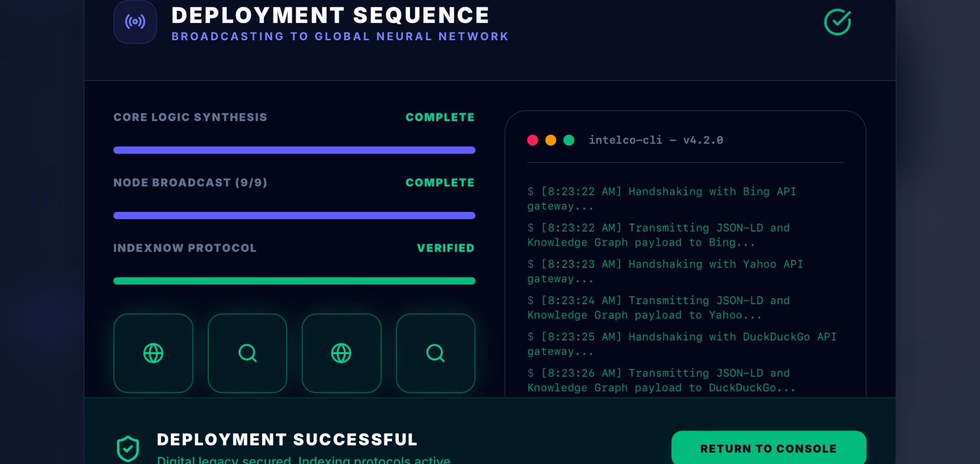Click the green IndexNow Protocol progress bar
Viewport: 980px width, 464px height.
tap(294, 281)
